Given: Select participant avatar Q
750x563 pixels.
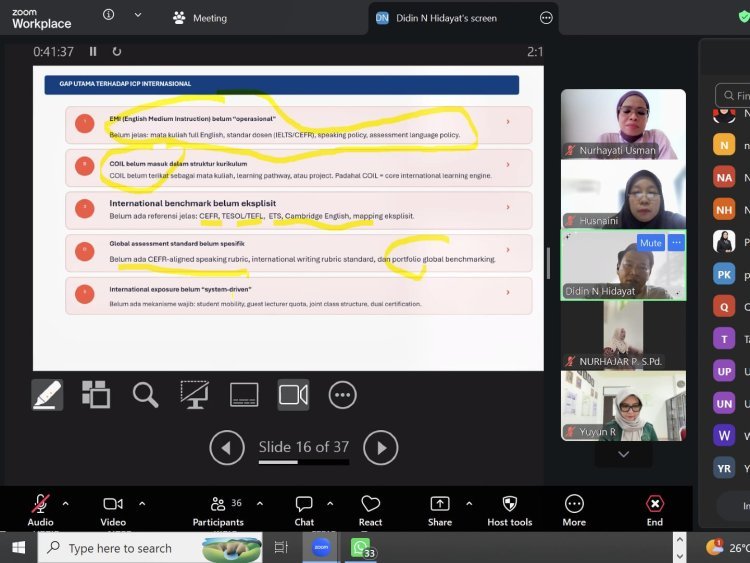Looking at the screenshot, I should tap(724, 307).
